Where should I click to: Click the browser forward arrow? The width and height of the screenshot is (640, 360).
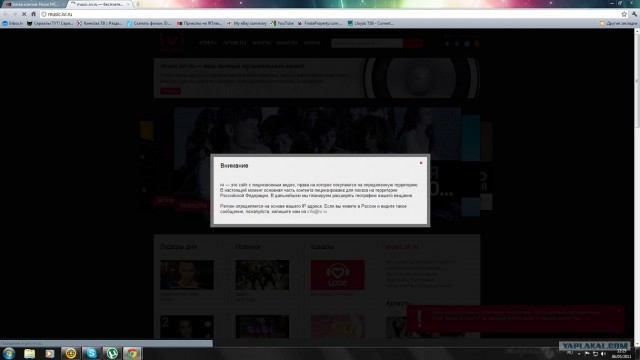tap(15, 14)
